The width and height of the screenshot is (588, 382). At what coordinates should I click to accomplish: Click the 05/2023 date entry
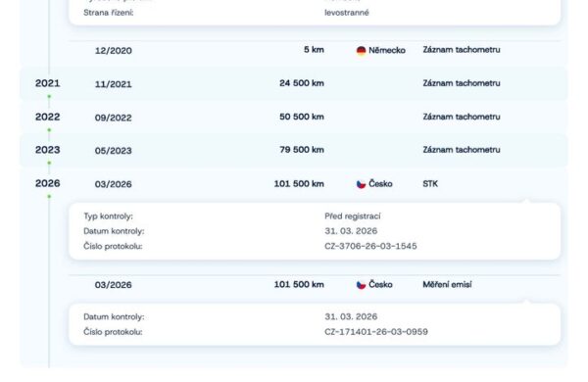point(114,151)
